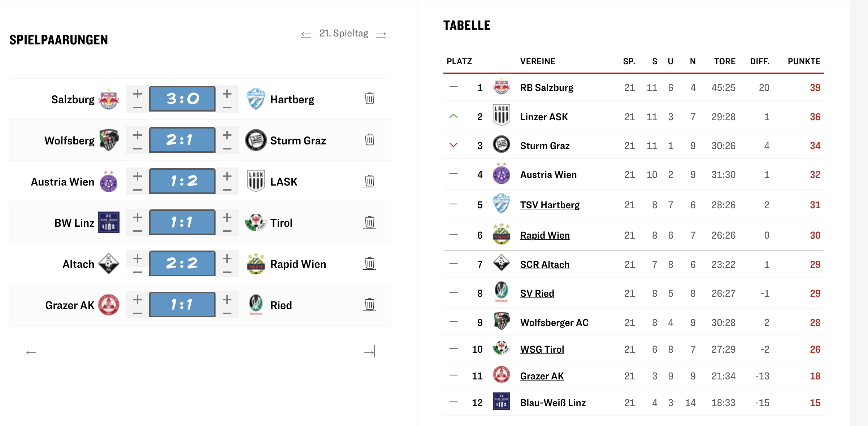Click the PUNKTE column header
Screen dimensions: 868x426
[804, 61]
